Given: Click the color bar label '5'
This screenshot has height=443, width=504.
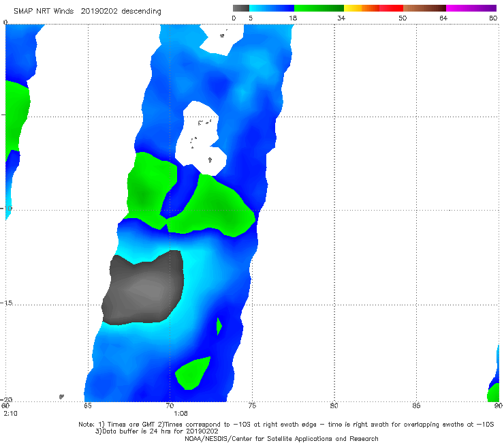Looking at the screenshot, I should pos(251,18).
